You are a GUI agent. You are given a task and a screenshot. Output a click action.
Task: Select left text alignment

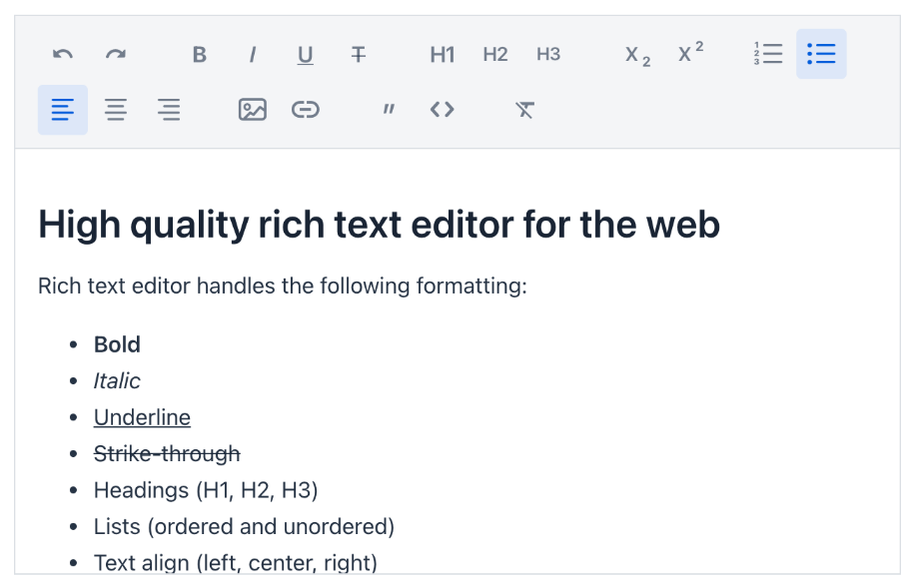[63, 110]
